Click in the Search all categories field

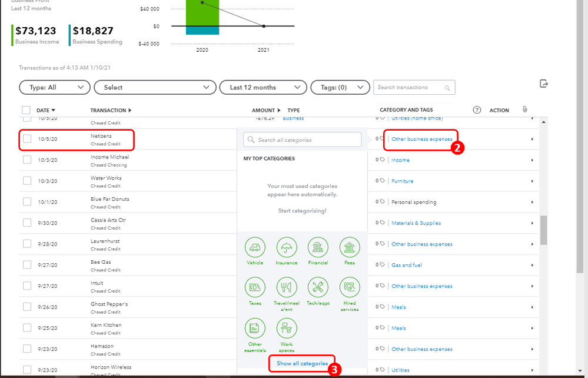(303, 140)
